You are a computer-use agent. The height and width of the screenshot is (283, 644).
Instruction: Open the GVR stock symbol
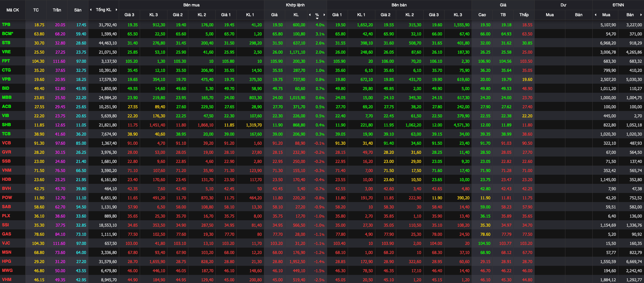coord(6,152)
